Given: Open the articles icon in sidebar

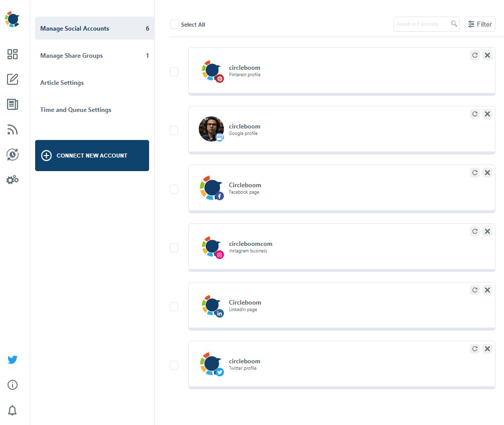Looking at the screenshot, I should [12, 104].
